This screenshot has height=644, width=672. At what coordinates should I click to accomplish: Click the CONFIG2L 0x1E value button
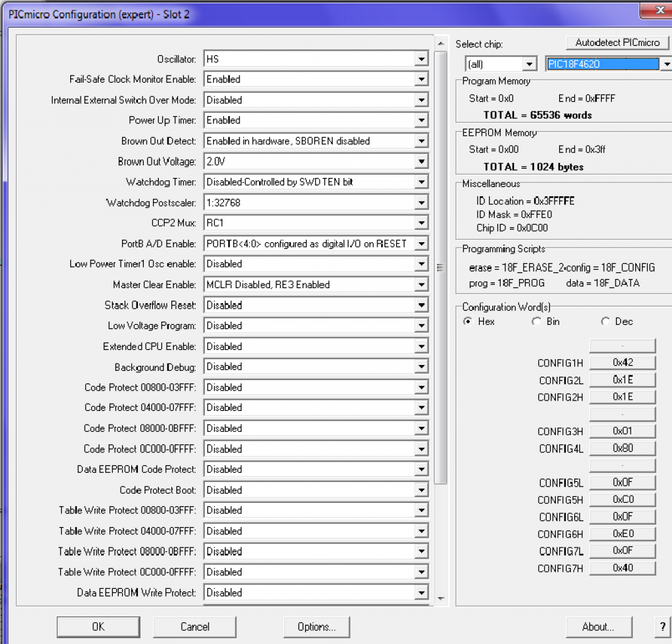point(622,380)
